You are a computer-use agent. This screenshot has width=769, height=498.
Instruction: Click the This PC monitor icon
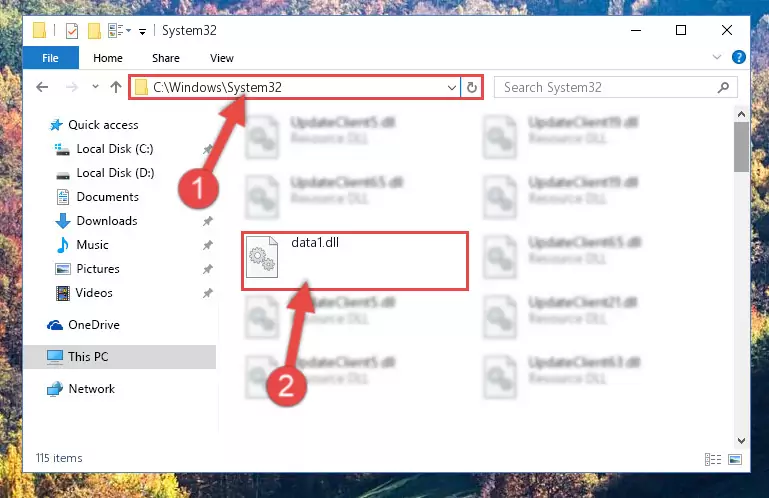point(55,357)
